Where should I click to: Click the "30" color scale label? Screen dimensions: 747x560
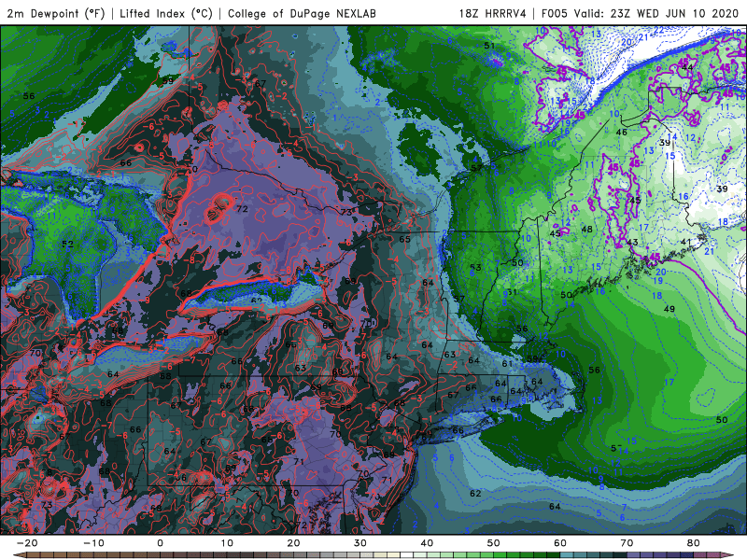[x=360, y=543]
